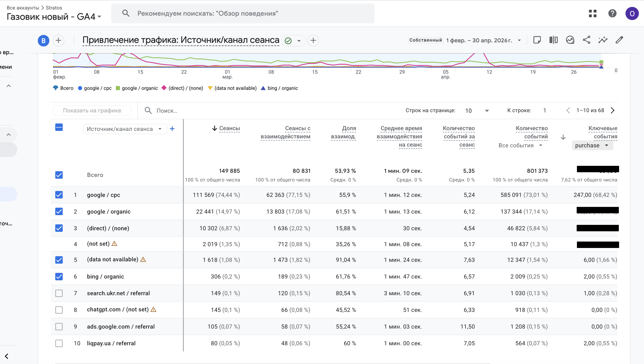Uncheck the Всего row checkbox
This screenshot has width=644, height=364.
point(59,175)
